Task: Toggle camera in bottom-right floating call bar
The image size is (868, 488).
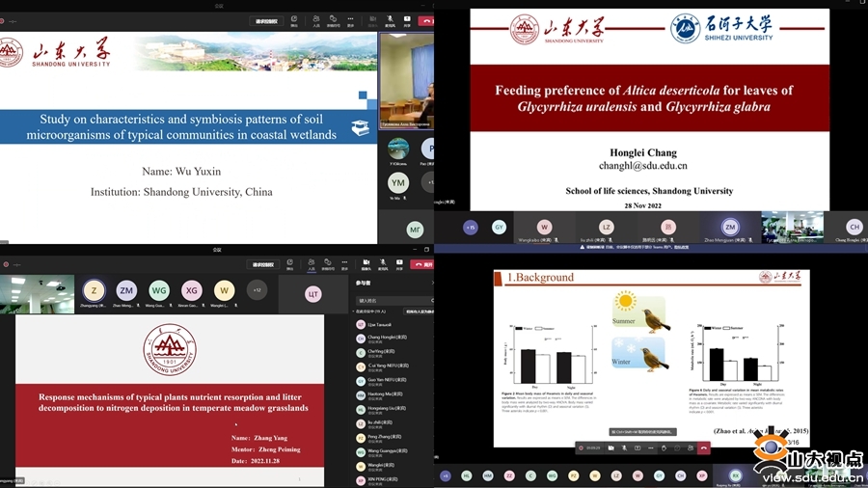Action: [x=610, y=448]
